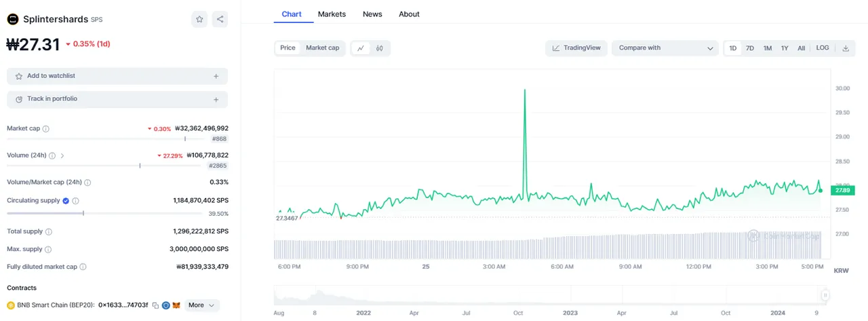
Task: Click the ₩106,778,822 volume value
Action: tap(208, 155)
